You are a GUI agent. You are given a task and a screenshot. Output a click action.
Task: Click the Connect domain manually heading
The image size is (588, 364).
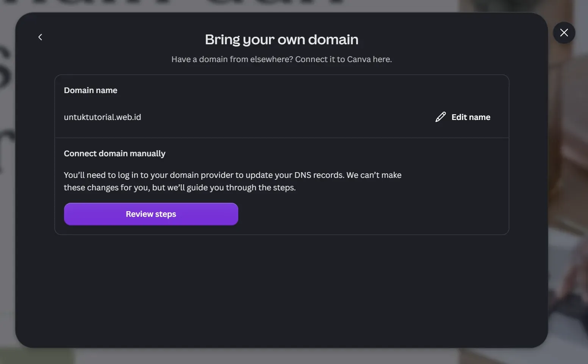pyautogui.click(x=114, y=154)
